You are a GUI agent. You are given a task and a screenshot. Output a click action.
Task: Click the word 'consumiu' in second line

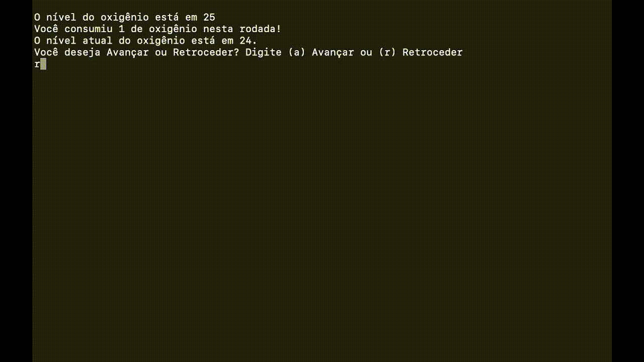(89, 29)
